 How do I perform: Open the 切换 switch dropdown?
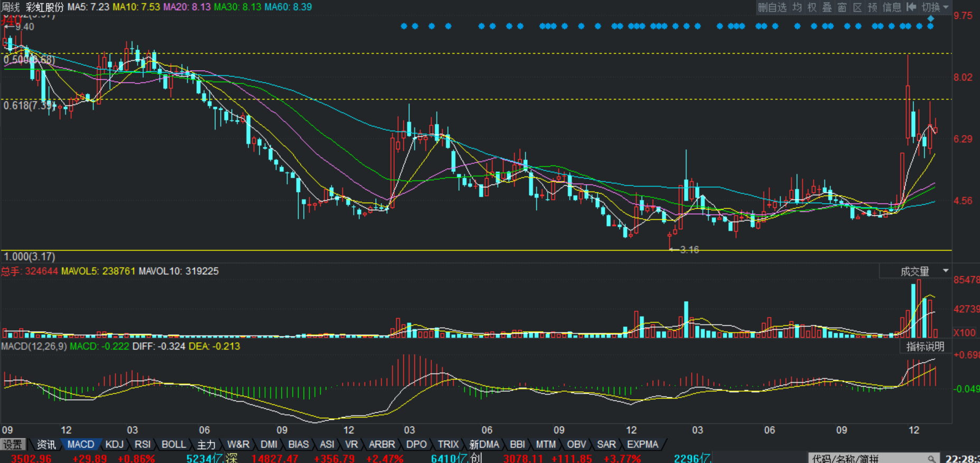pyautogui.click(x=935, y=7)
